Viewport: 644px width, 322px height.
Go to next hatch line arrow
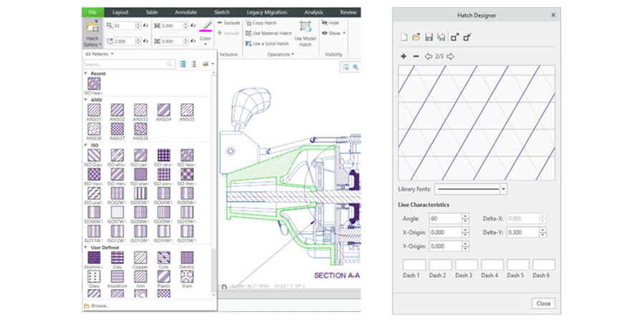pos(451,56)
